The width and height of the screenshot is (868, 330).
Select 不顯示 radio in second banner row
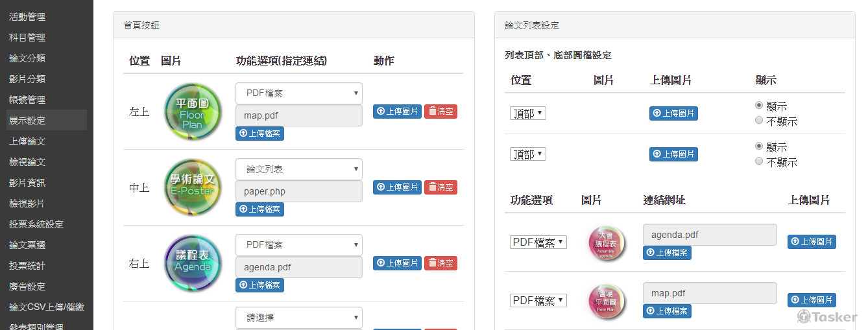click(759, 161)
